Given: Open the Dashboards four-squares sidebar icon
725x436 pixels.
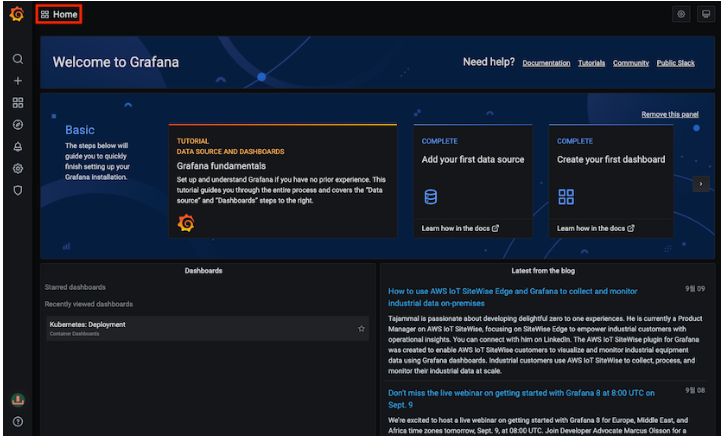Looking at the screenshot, I should pos(18,103).
